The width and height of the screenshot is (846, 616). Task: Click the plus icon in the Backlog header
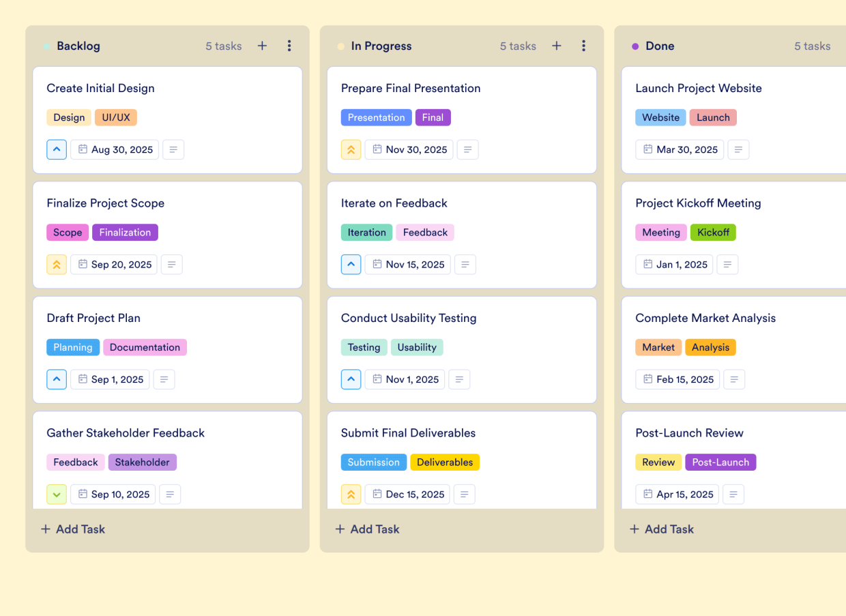point(262,46)
